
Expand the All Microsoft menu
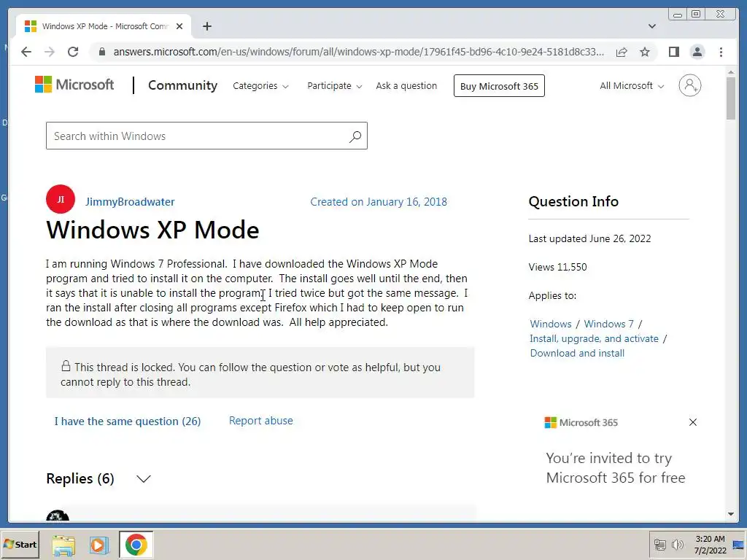(632, 86)
